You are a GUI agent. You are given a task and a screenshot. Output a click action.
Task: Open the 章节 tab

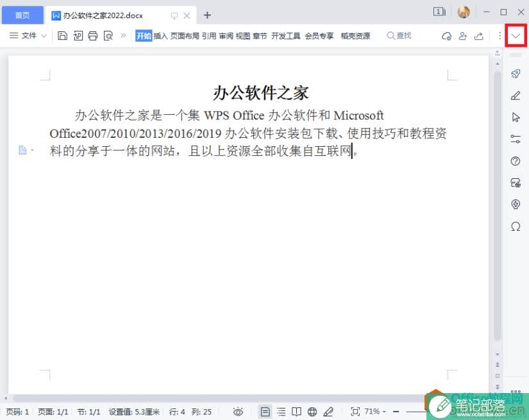260,35
